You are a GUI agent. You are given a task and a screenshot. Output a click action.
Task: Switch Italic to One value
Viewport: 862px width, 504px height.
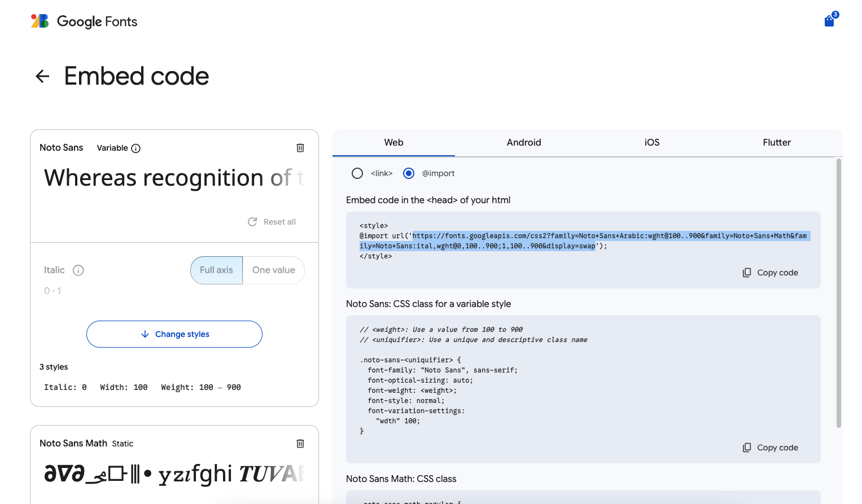click(x=274, y=270)
